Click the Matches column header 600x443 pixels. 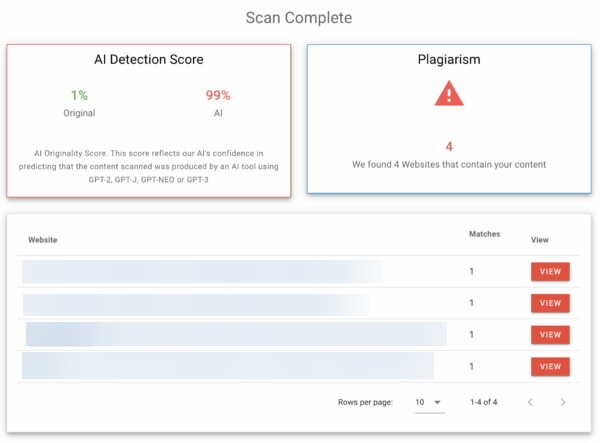(485, 234)
